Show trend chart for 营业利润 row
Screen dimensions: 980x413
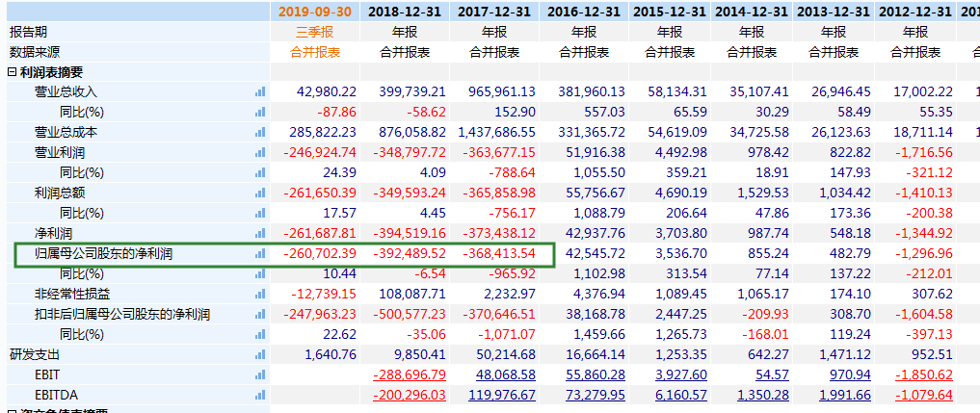click(259, 152)
